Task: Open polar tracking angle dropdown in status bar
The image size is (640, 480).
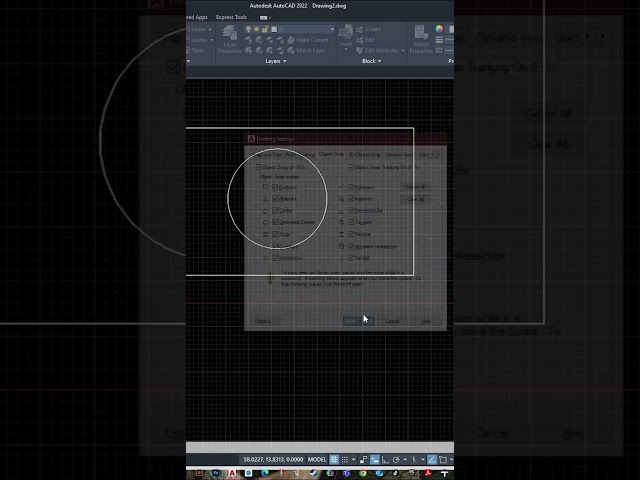Action: (x=404, y=460)
